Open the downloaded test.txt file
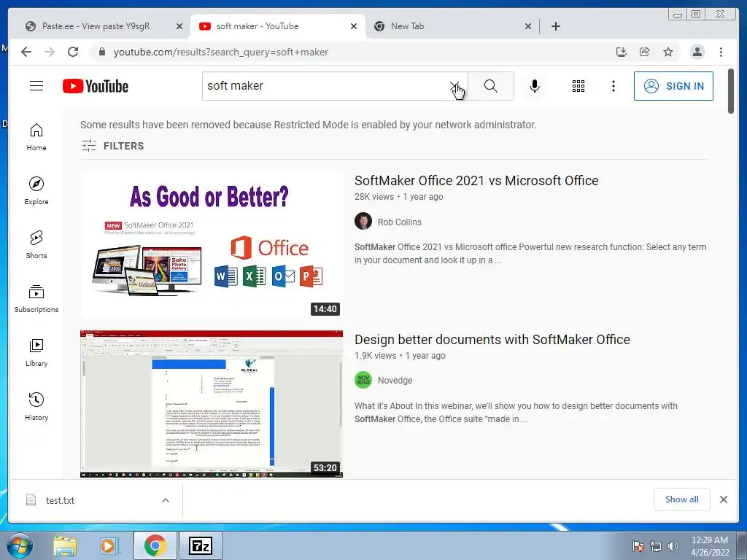747x560 pixels. click(60, 500)
